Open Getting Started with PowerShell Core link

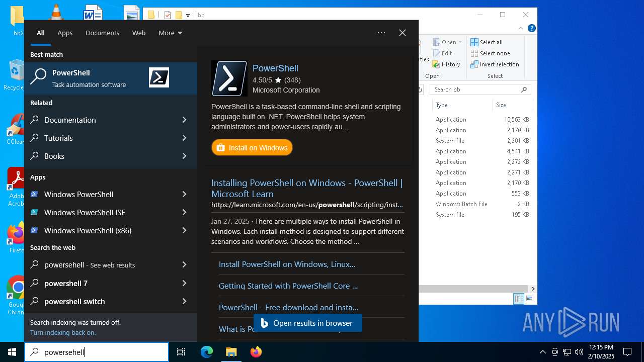click(x=288, y=286)
